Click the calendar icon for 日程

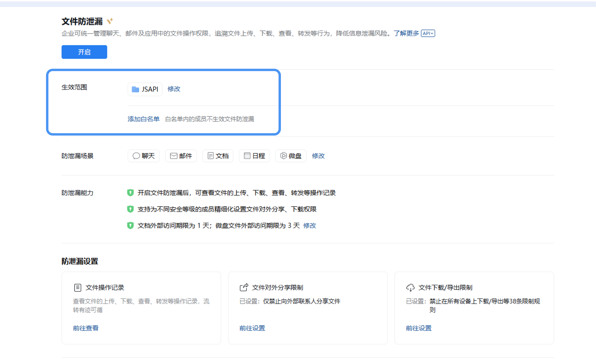click(247, 156)
